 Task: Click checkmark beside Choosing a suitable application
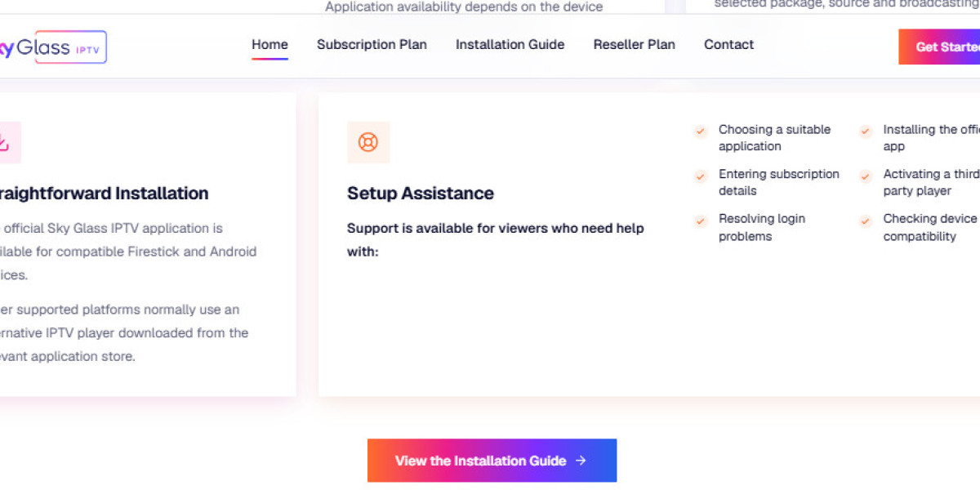pos(700,131)
